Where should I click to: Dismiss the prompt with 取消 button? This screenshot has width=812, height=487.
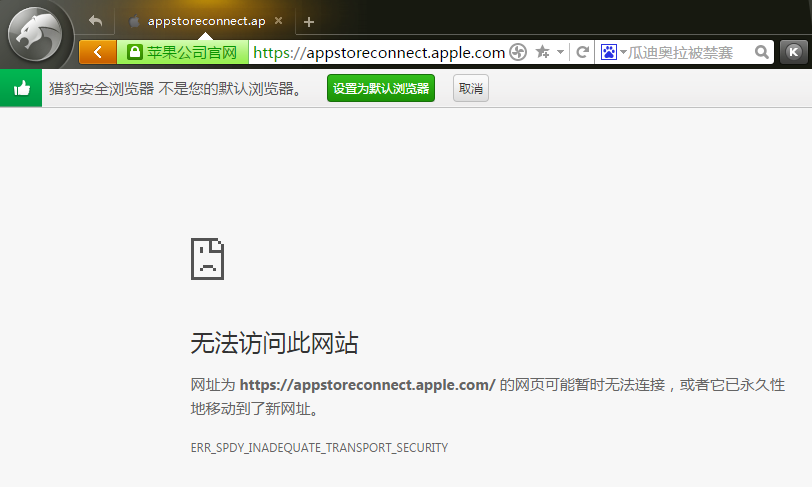(x=471, y=88)
